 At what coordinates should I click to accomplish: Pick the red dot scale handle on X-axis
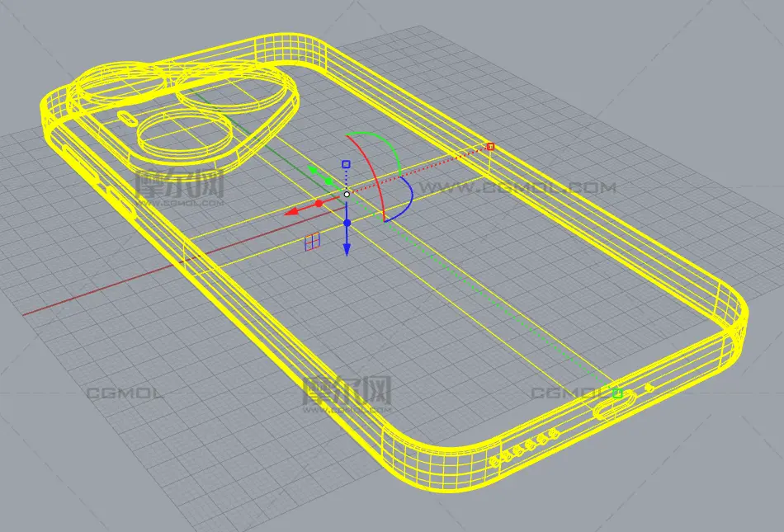[319, 203]
